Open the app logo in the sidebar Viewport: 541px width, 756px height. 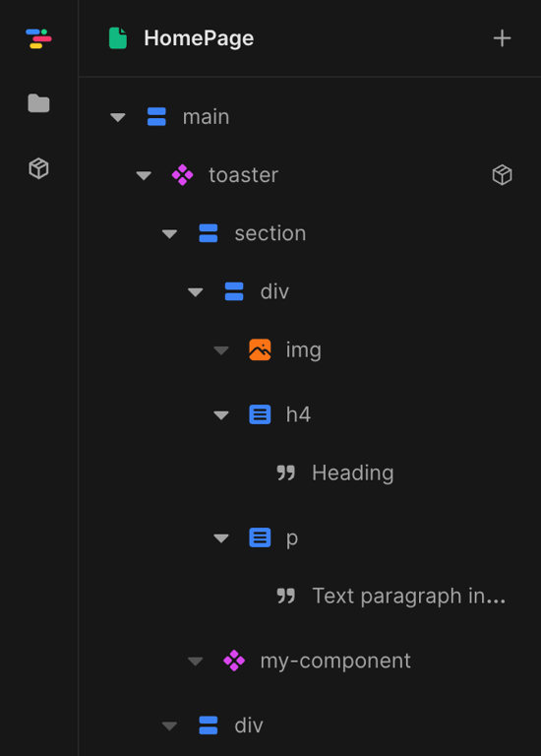click(x=38, y=38)
